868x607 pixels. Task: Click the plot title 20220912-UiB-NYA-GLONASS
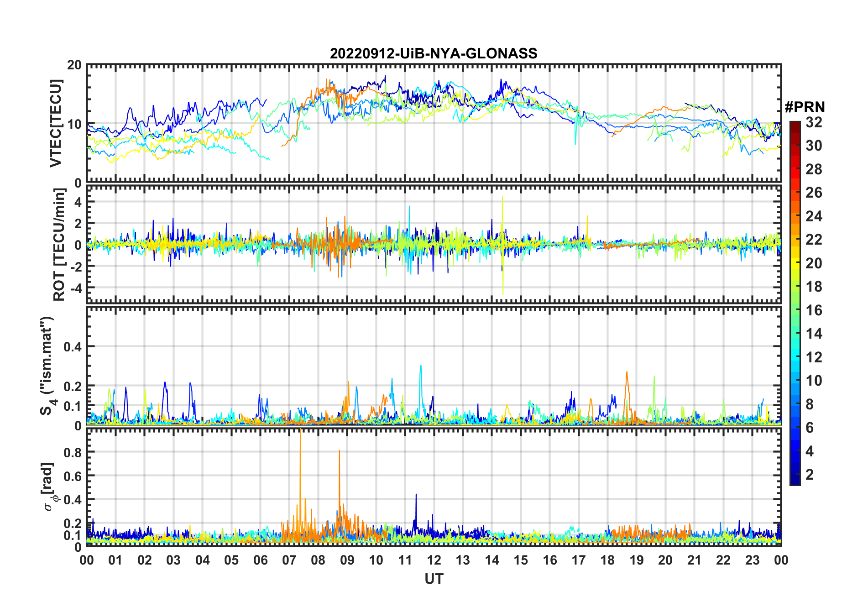[x=434, y=53]
